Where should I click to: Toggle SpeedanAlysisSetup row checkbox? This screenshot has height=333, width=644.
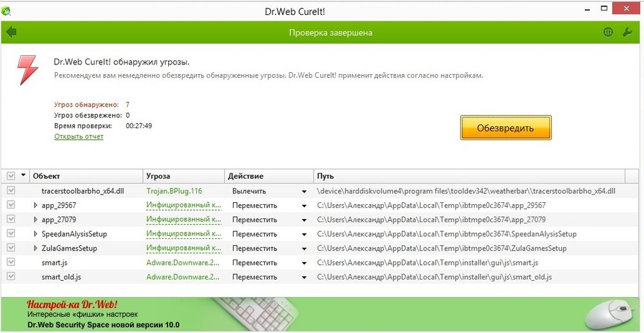11,234
